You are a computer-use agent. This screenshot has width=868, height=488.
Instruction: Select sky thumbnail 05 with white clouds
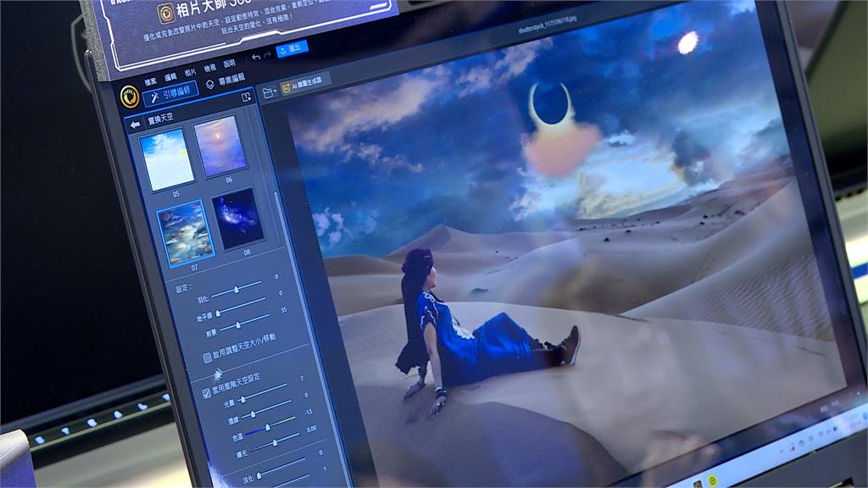[x=166, y=159]
